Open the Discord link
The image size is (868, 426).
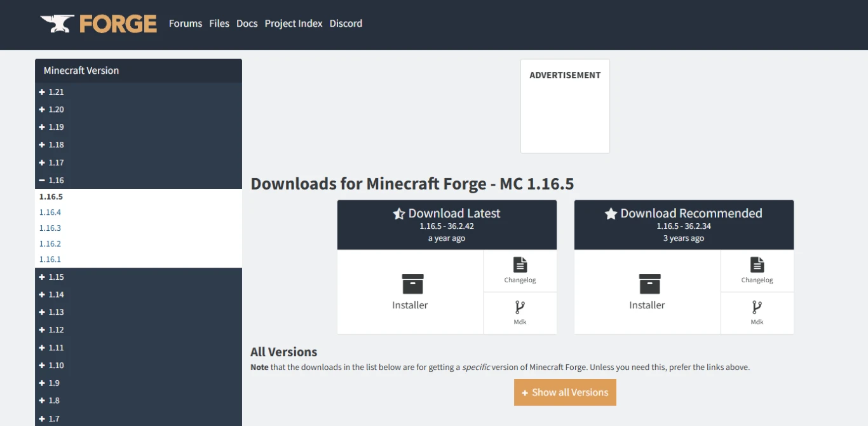coord(346,24)
